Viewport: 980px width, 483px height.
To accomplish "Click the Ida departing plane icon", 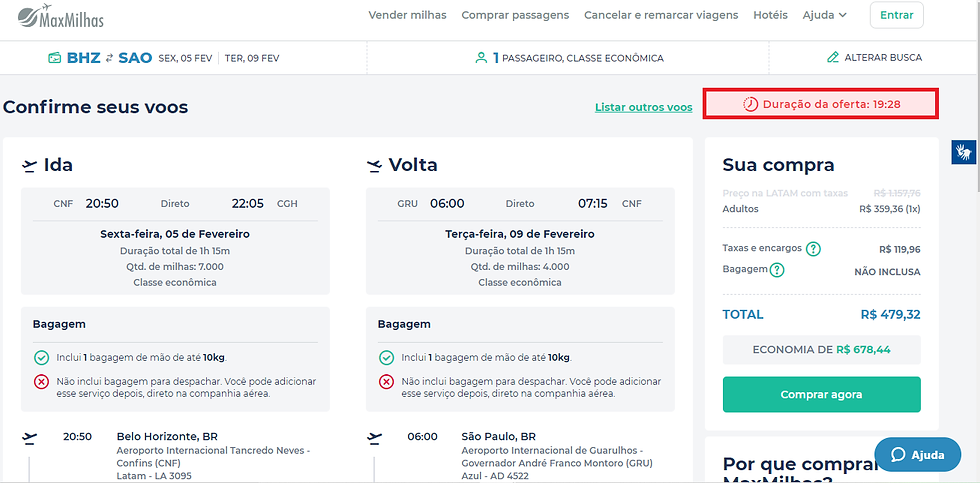I will (x=30, y=166).
